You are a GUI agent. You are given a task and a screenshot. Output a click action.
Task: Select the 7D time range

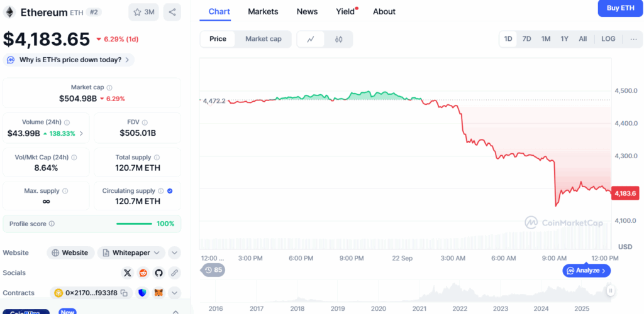(x=526, y=39)
